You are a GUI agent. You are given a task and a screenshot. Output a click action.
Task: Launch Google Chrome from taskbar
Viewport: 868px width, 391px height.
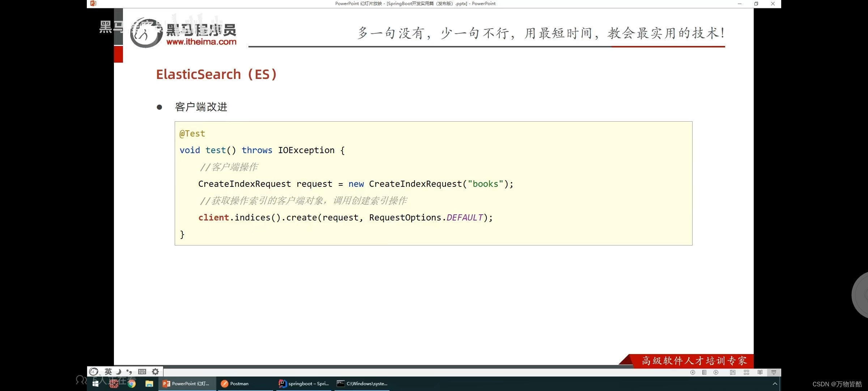pyautogui.click(x=132, y=384)
